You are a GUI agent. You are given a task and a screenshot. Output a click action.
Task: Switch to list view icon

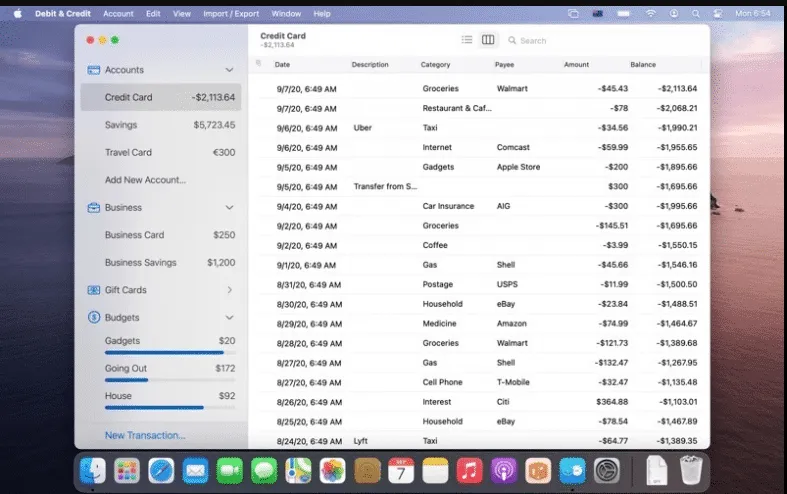pyautogui.click(x=467, y=40)
